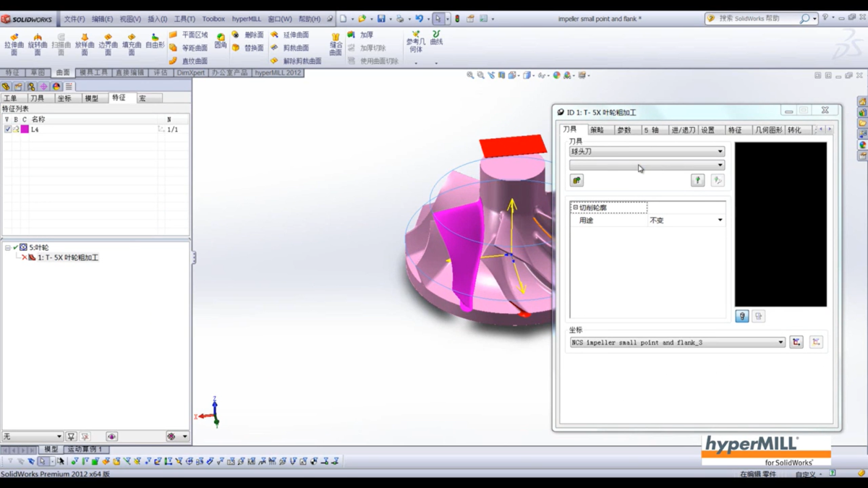Switch to the 模具工具 command tab
The width and height of the screenshot is (868, 488).
click(93, 73)
